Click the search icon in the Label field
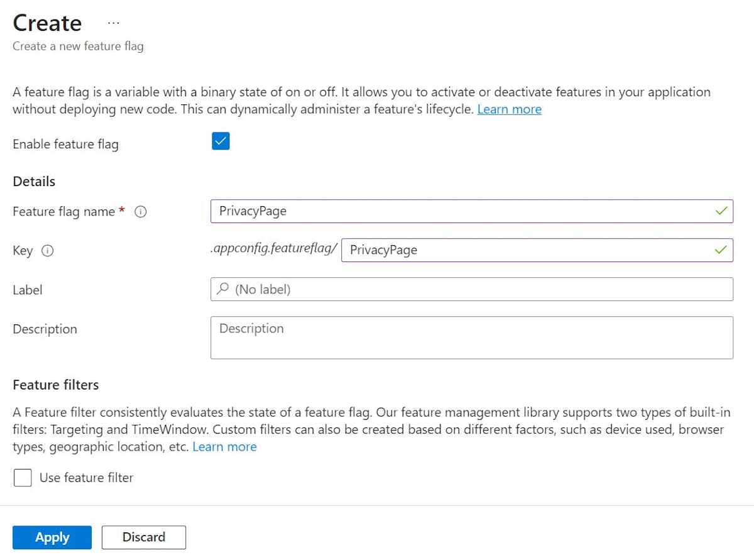 click(x=224, y=289)
